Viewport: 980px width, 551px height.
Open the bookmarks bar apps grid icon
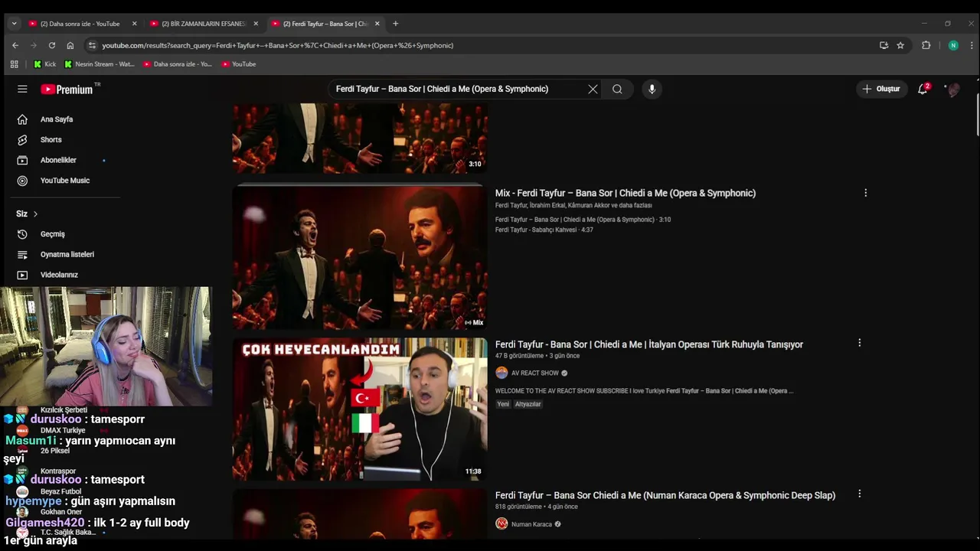pyautogui.click(x=14, y=64)
